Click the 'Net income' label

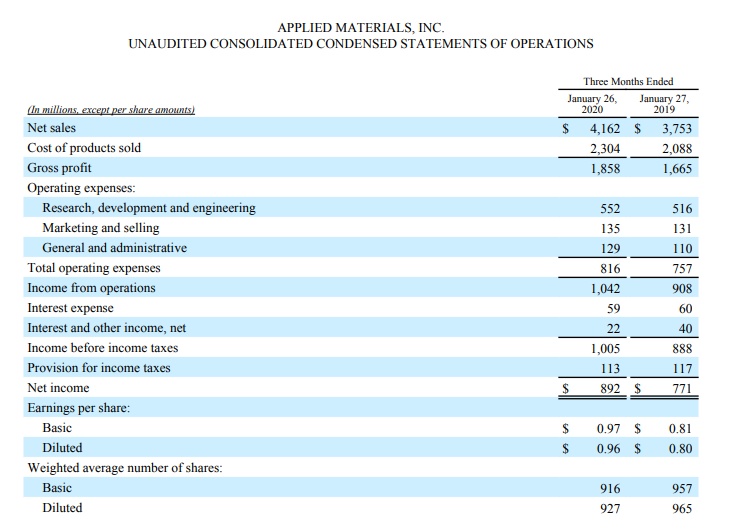[58, 388]
